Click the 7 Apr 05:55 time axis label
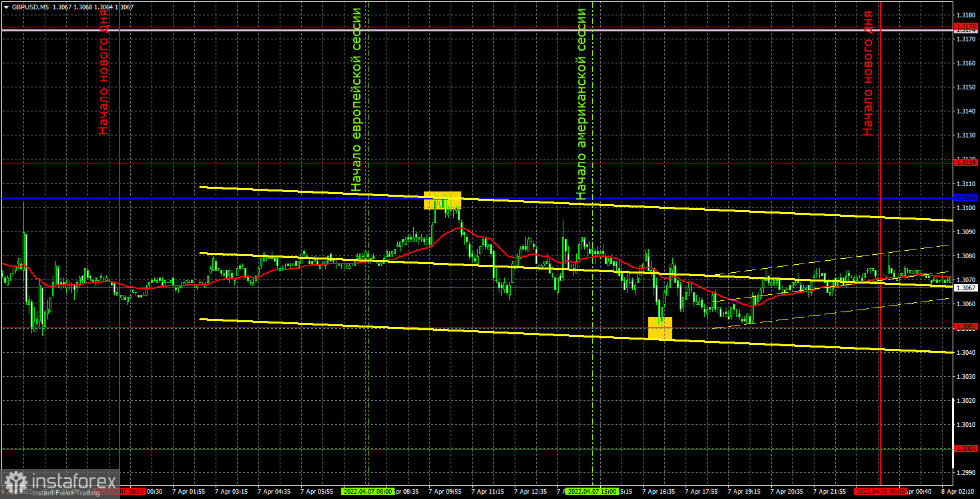Screen dimensions: 980x499 click(x=316, y=492)
